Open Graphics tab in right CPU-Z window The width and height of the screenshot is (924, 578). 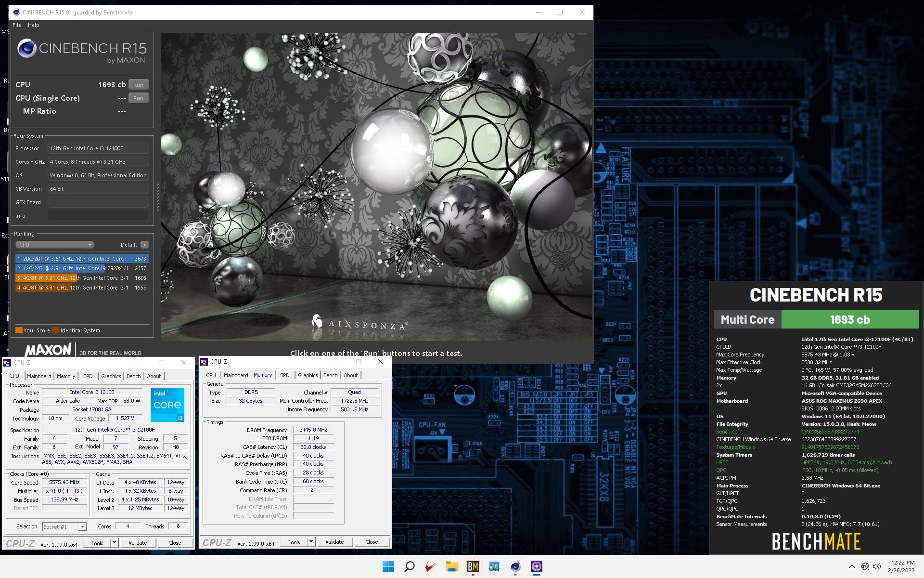point(308,375)
